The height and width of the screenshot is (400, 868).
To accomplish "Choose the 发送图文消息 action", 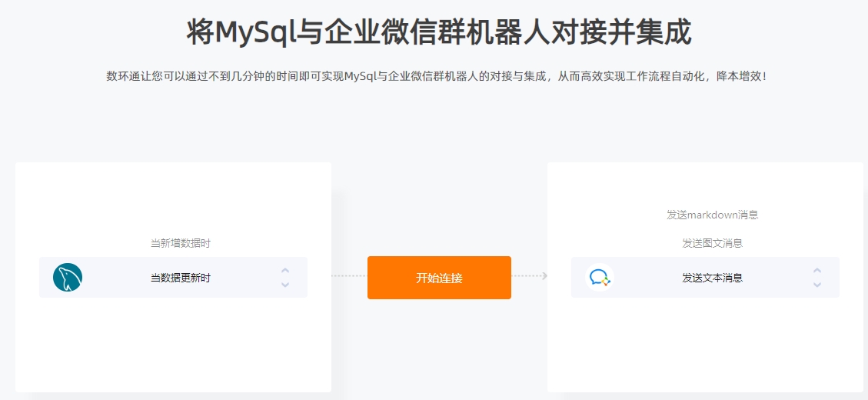I will (x=713, y=243).
